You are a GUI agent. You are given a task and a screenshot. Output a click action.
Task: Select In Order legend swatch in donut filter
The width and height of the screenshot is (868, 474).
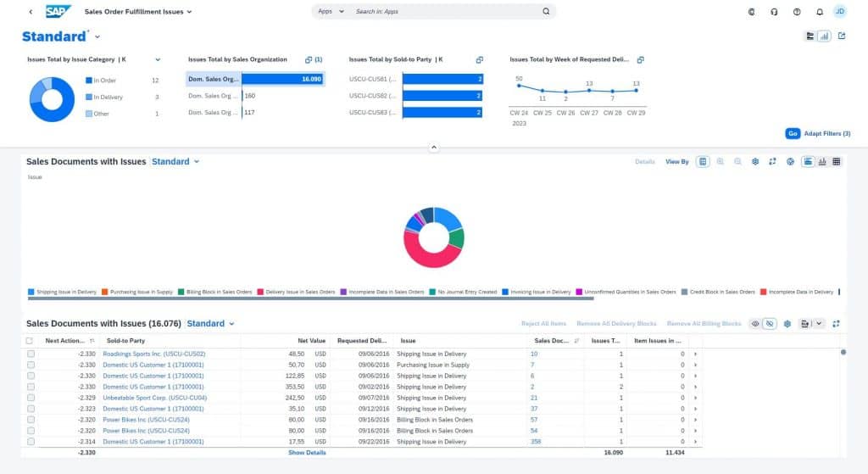click(x=88, y=81)
